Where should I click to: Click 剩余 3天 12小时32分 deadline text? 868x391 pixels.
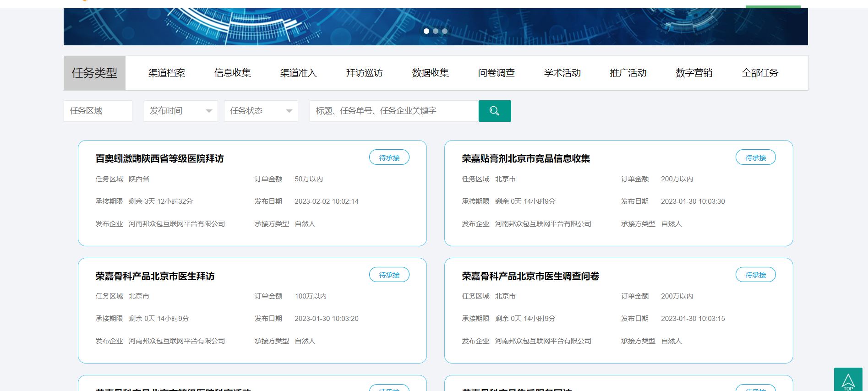pyautogui.click(x=161, y=201)
